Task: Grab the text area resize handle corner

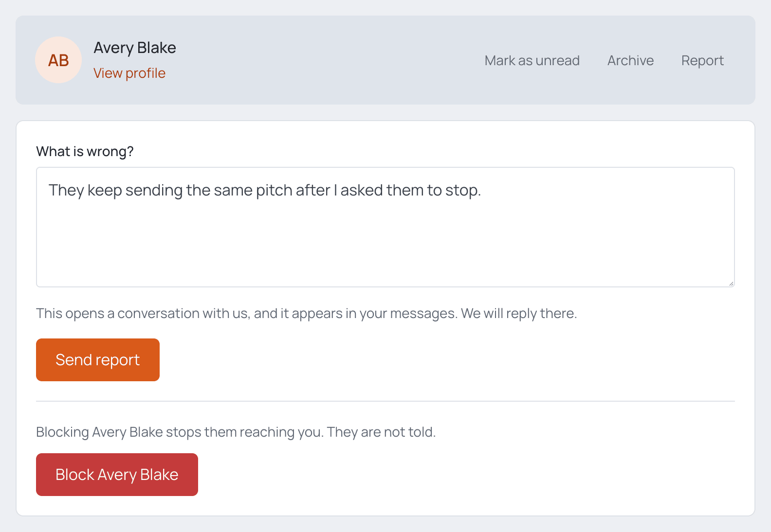Action: tap(731, 284)
